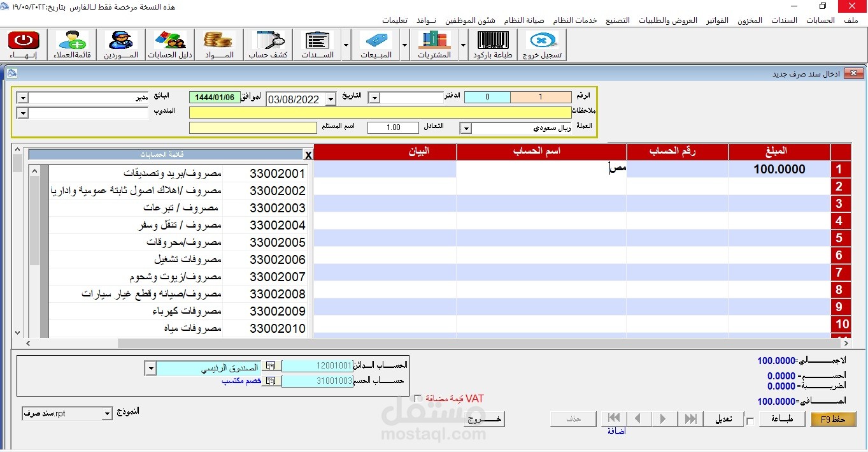Click the voucher window title icon
The height and width of the screenshot is (452, 868).
[x=11, y=73]
